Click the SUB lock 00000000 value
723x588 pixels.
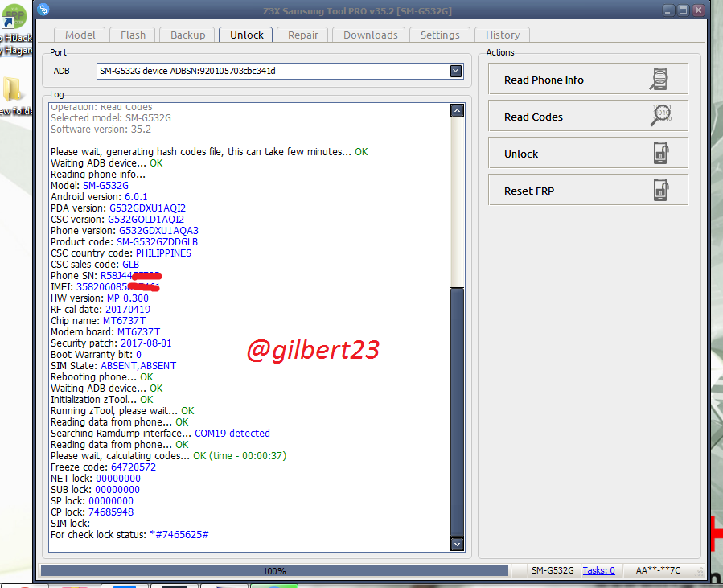[117, 490]
